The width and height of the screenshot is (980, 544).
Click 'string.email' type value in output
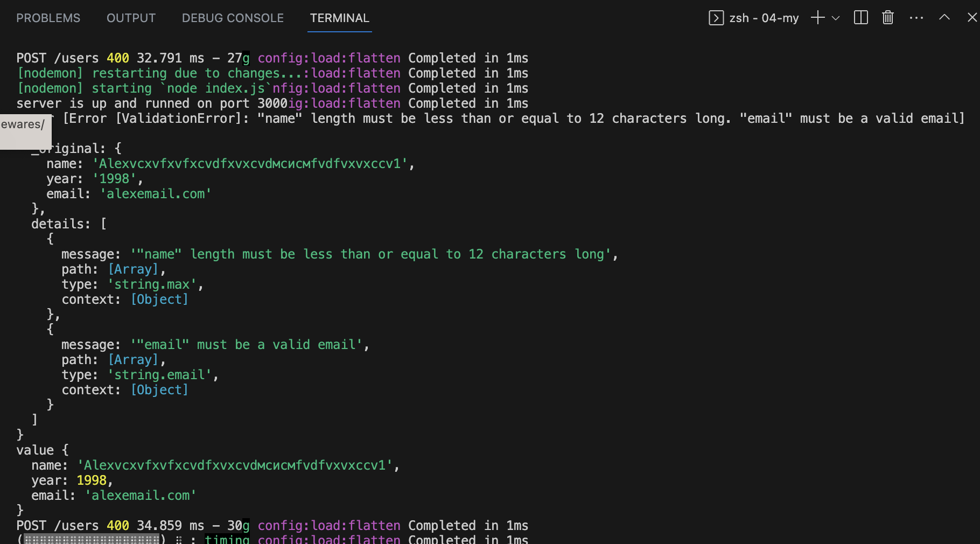(x=159, y=375)
